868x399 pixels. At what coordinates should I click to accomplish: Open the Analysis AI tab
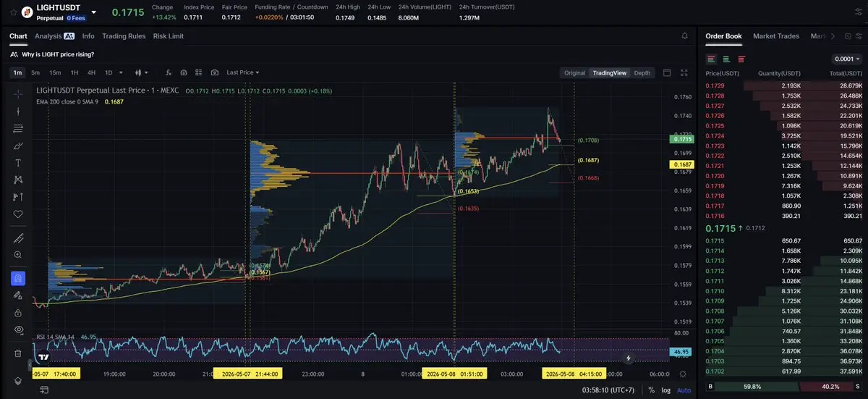pos(54,35)
